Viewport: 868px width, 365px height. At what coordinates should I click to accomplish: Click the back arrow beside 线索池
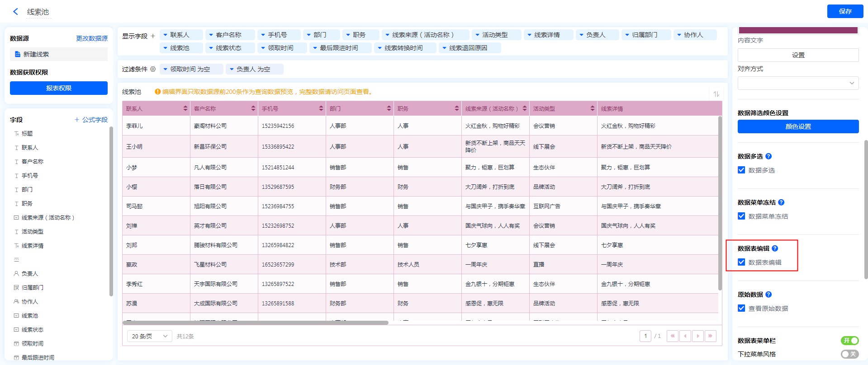point(15,12)
